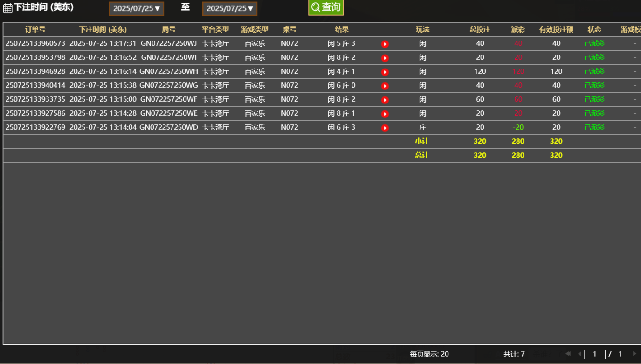This screenshot has height=364, width=641.
Task: Play replay for order 250725133940414
Action: coord(385,85)
